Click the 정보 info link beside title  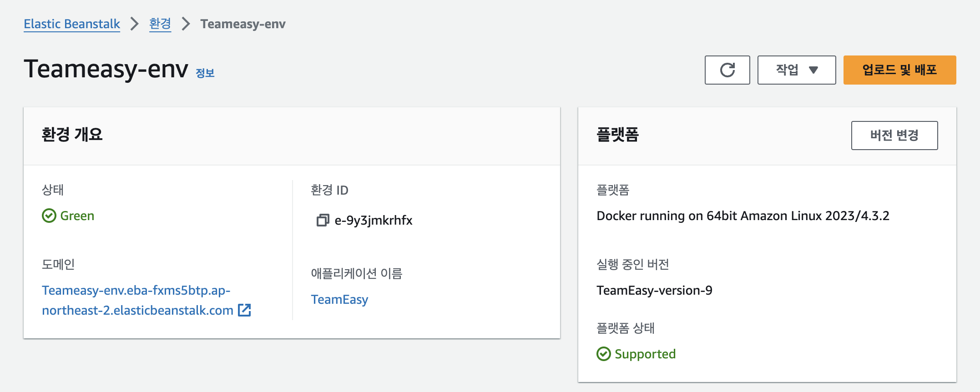point(205,72)
